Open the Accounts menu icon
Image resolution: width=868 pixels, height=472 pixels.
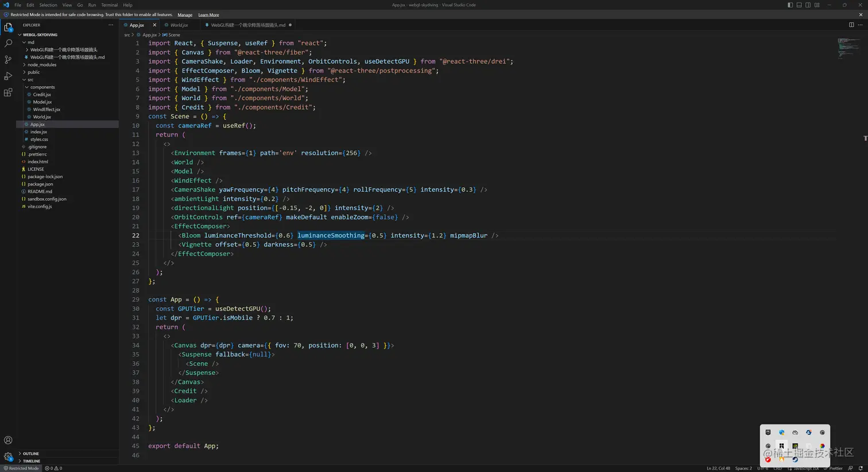tap(8, 440)
